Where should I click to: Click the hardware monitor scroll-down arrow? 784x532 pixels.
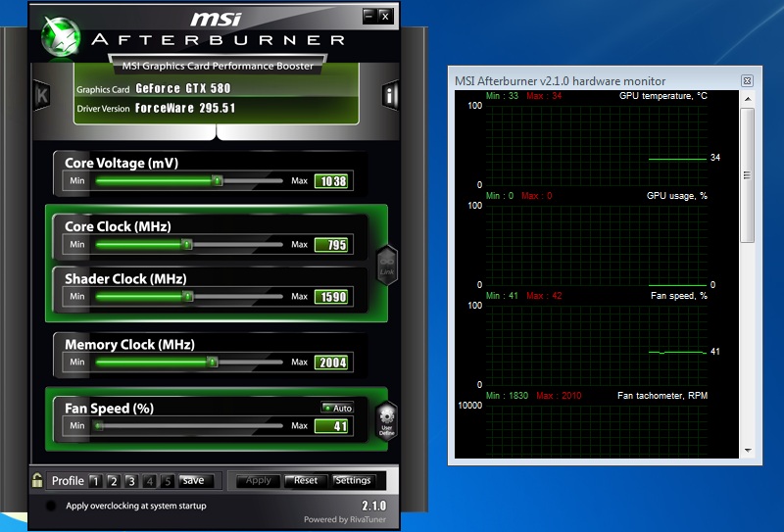[x=748, y=451]
